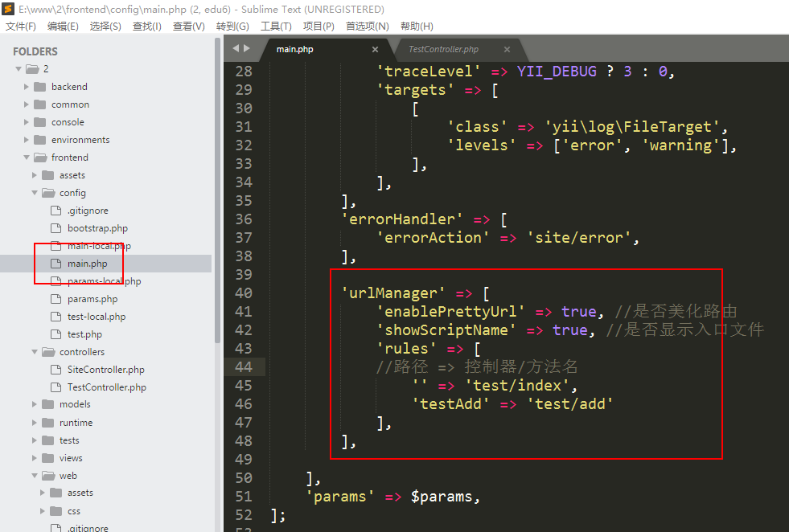Click the next tab arrow in tab bar
The width and height of the screenshot is (789, 532).
click(x=247, y=49)
